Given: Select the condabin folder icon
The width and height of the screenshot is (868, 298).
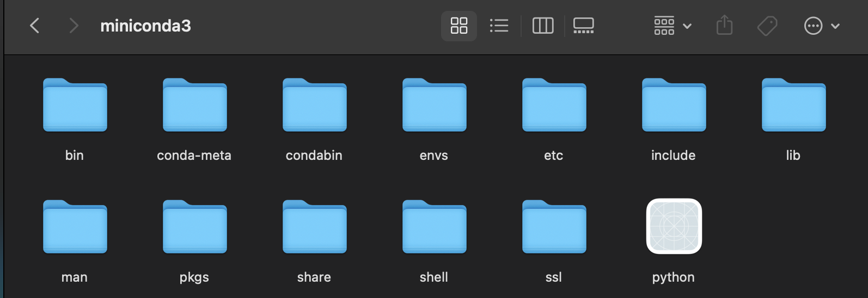Looking at the screenshot, I should [315, 105].
